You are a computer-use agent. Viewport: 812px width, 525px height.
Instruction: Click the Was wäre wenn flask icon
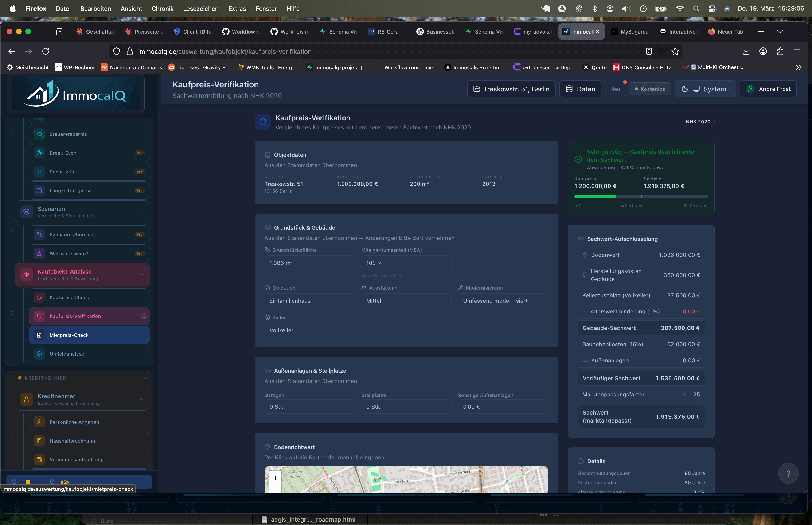point(39,253)
